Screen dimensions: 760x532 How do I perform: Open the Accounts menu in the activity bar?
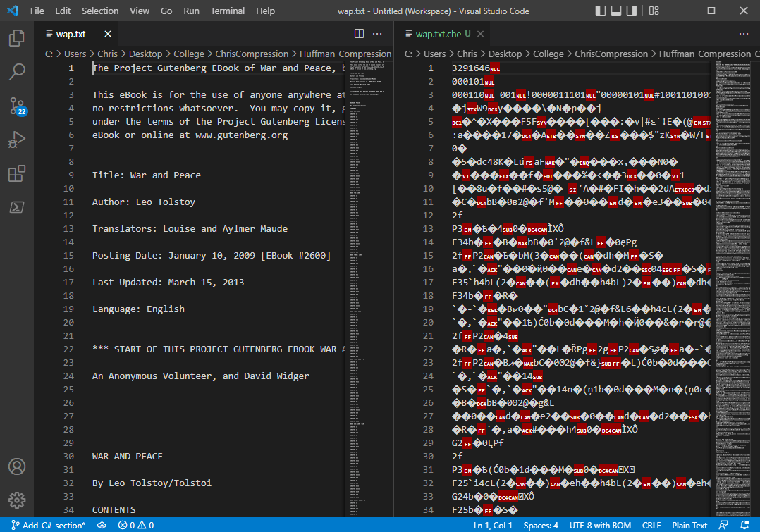click(17, 466)
